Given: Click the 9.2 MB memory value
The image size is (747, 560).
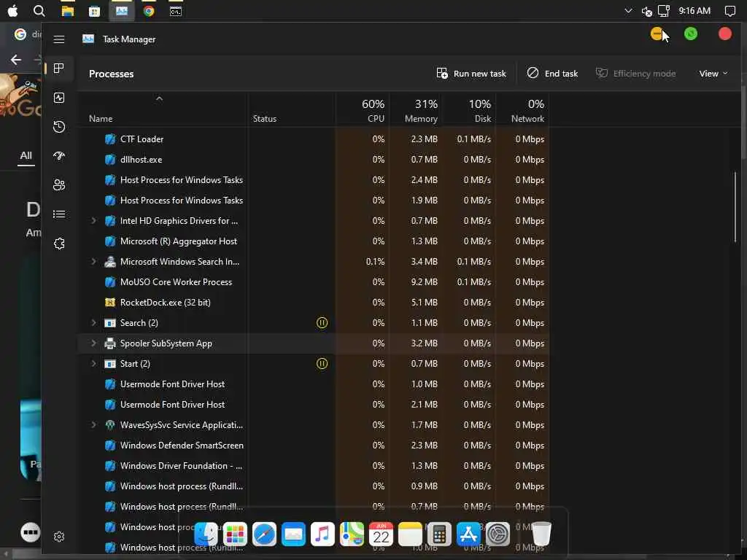Looking at the screenshot, I should [424, 282].
